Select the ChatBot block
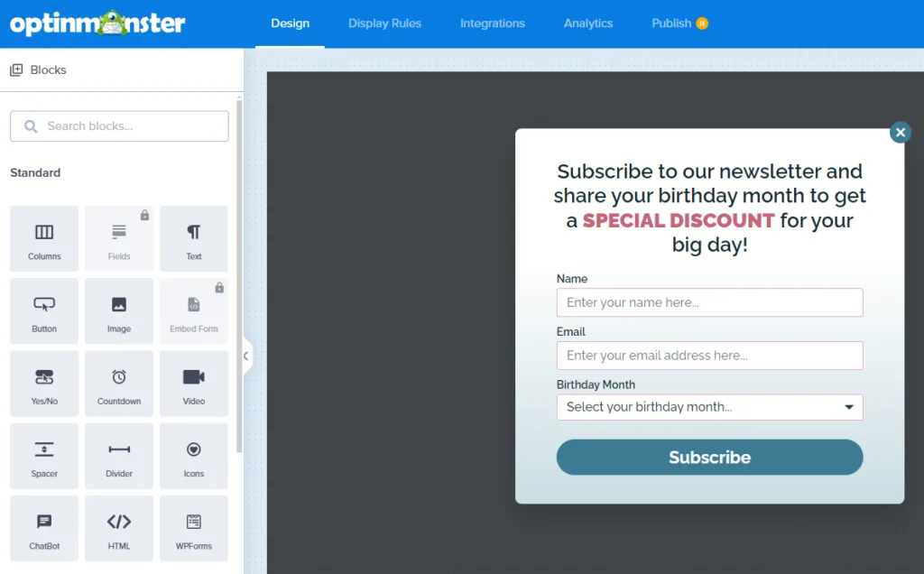924x574 pixels. (x=44, y=529)
